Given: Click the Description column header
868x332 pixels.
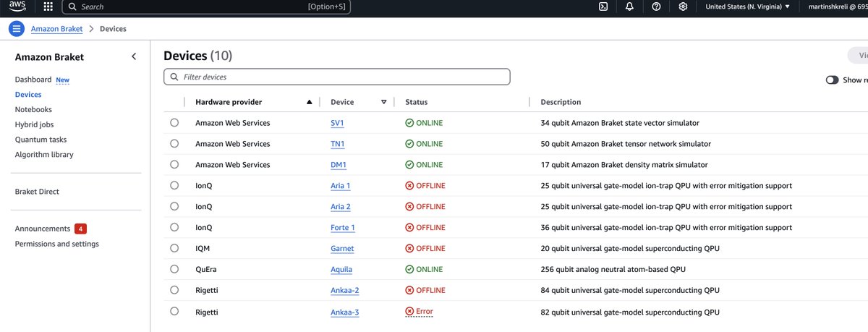Looking at the screenshot, I should click(x=561, y=102).
